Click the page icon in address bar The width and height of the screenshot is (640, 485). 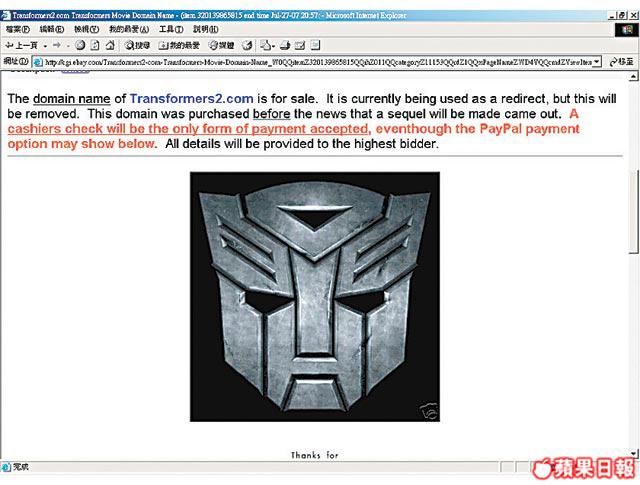tap(38, 62)
